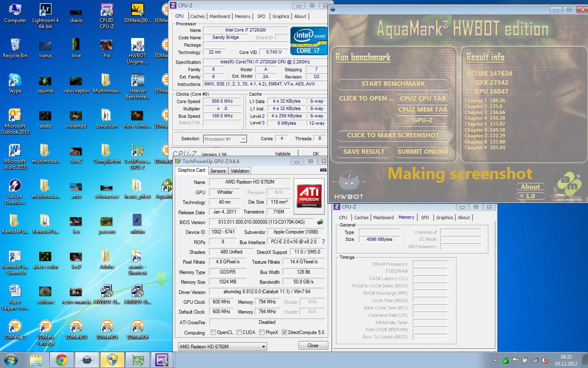This screenshot has height=368, width=588.
Task: Select the 3DMark05 desktop shortcut
Action: [x=107, y=330]
